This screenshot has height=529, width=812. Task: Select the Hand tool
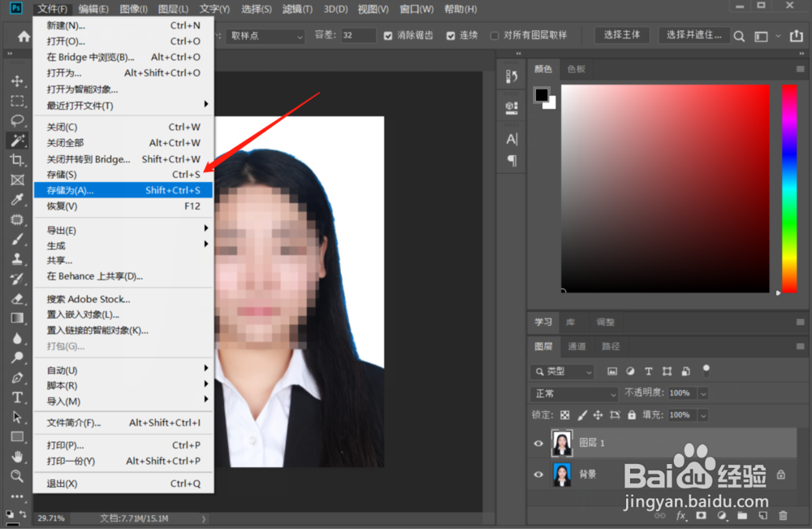17,457
